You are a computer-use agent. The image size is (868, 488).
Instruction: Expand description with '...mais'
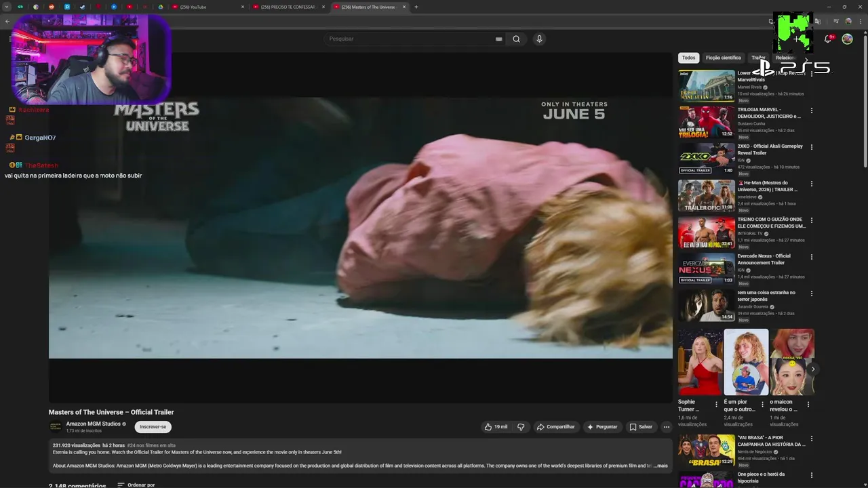coord(660,466)
